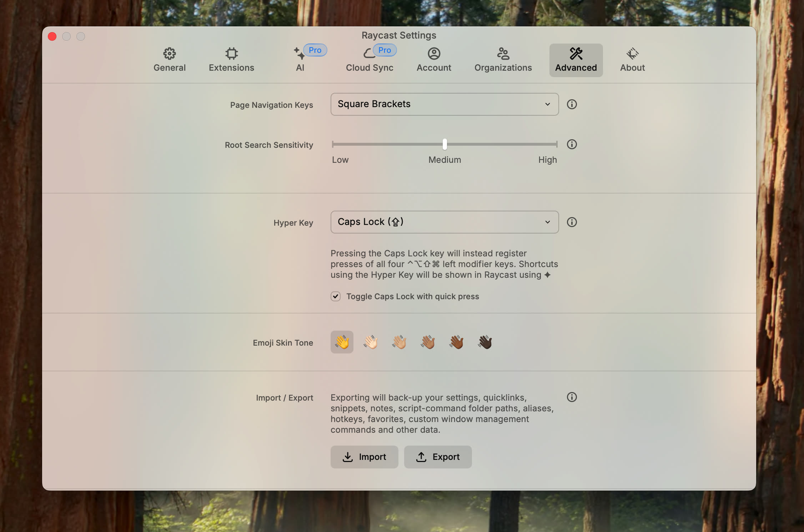Show info for Page Navigation Keys
The image size is (804, 532).
tap(572, 104)
